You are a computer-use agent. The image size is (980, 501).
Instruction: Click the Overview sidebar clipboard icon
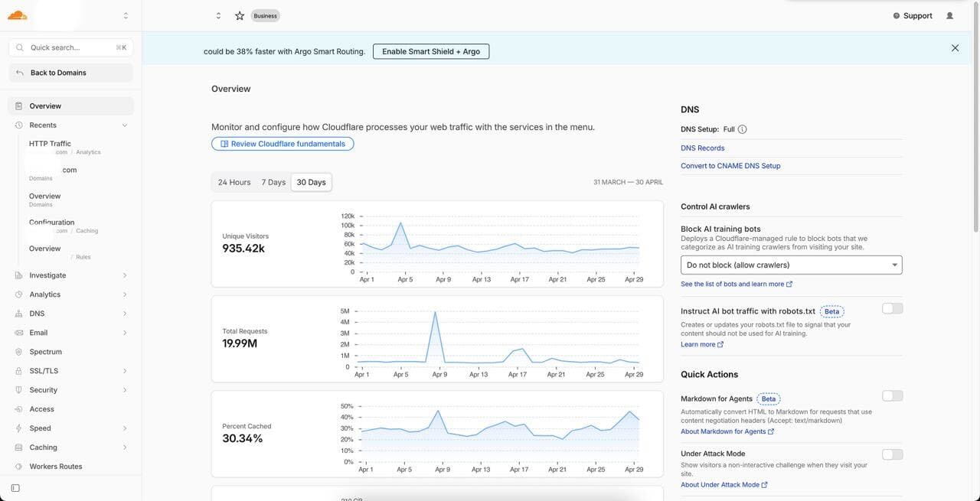pyautogui.click(x=18, y=106)
